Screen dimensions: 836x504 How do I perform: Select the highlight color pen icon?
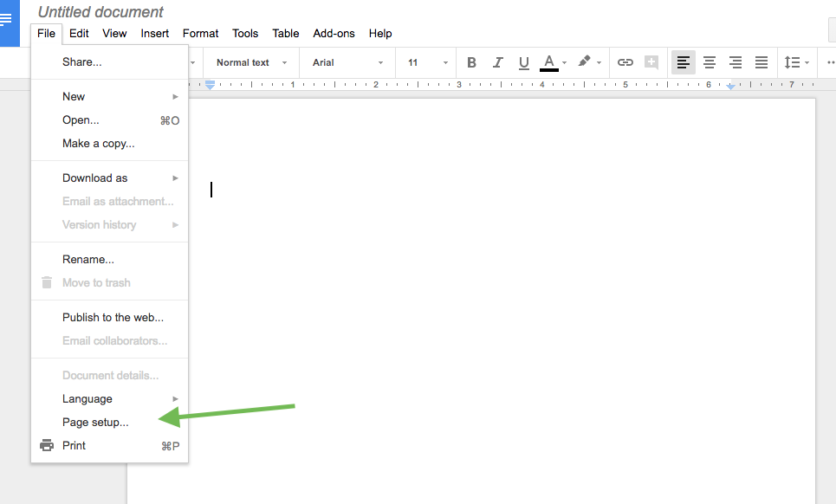coord(585,62)
